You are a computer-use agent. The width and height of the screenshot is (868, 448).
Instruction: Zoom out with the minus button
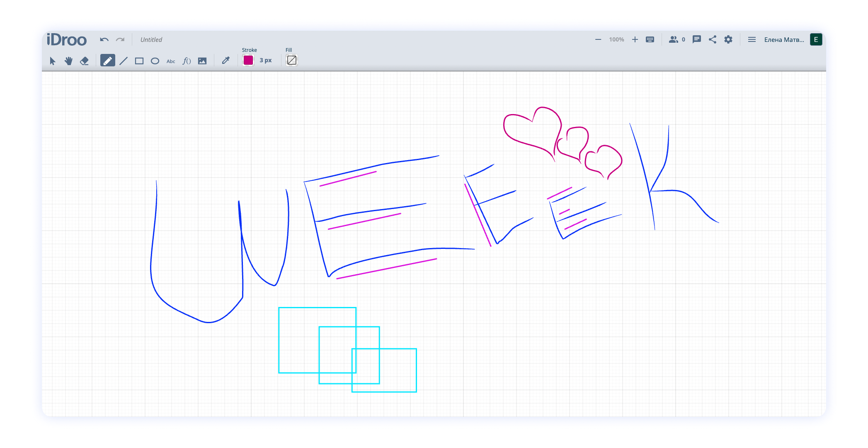pyautogui.click(x=598, y=39)
